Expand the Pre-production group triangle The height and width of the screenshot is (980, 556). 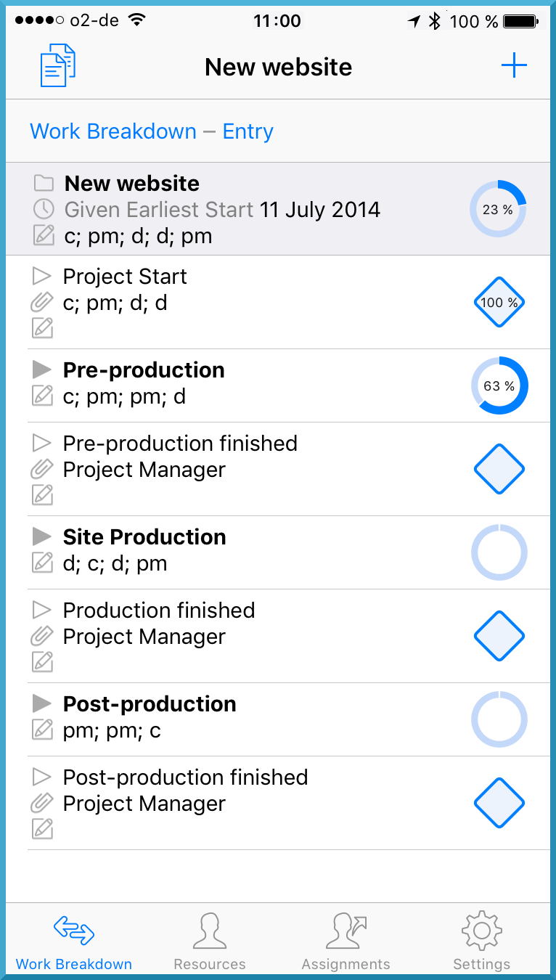tap(42, 369)
